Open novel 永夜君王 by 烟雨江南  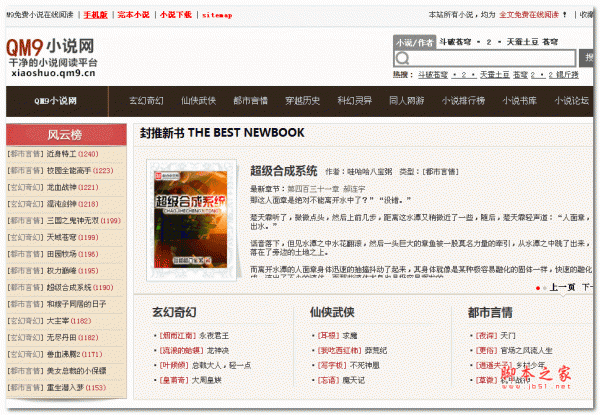(x=214, y=336)
